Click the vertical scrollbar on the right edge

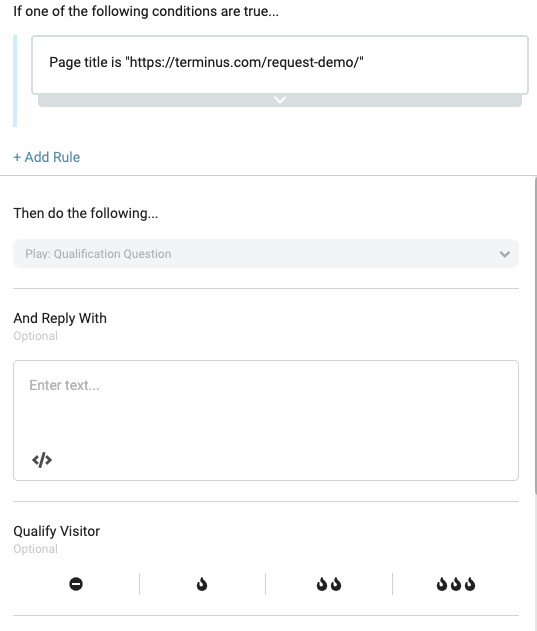[535, 335]
